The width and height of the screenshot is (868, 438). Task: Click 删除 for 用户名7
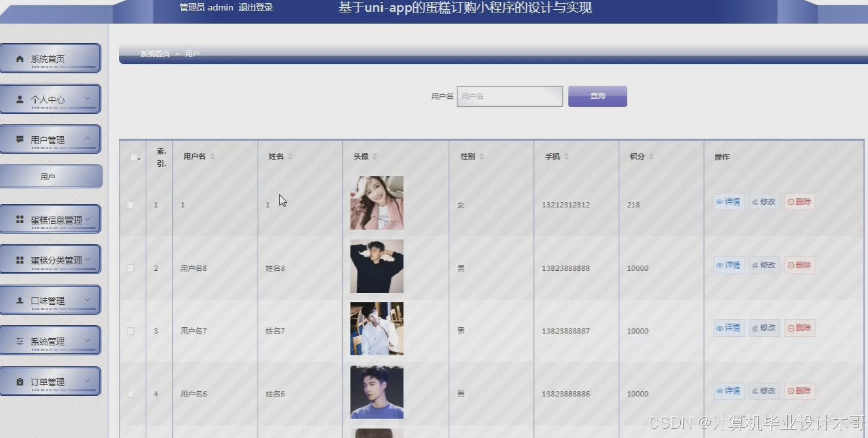[800, 328]
